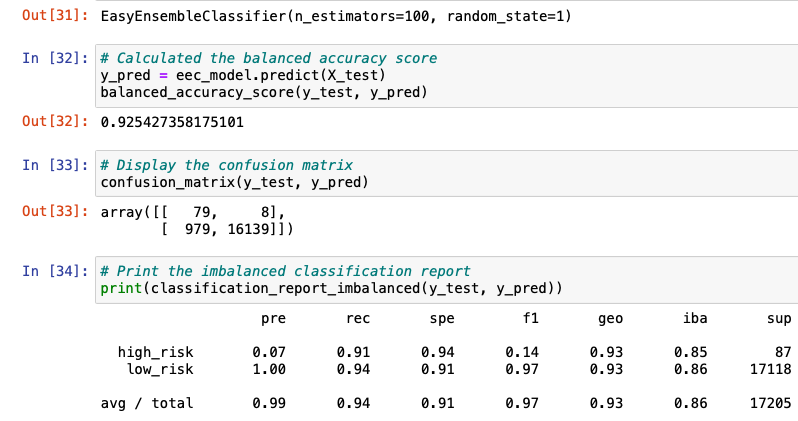Click the 'f1' column header
Viewport: 798px width, 421px height.
click(530, 318)
